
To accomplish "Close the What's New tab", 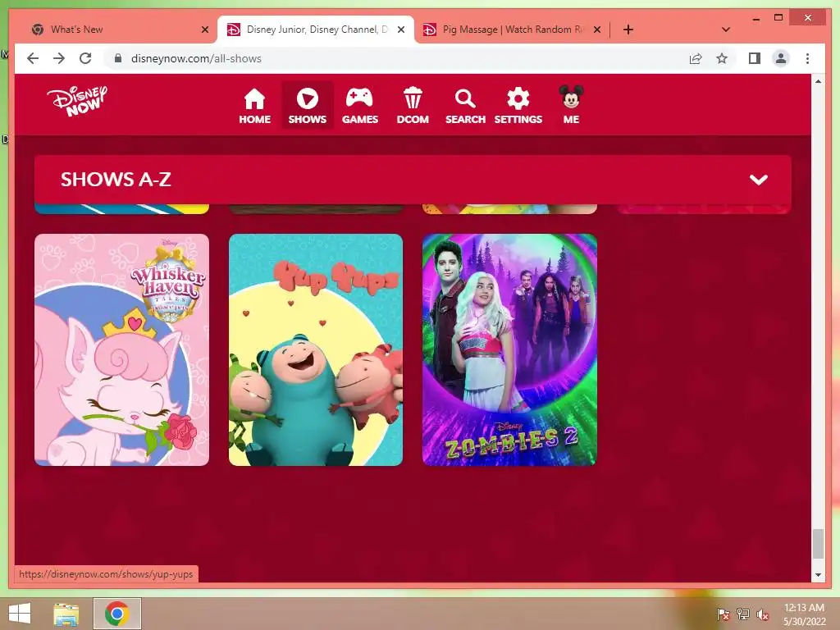I will click(x=204, y=30).
